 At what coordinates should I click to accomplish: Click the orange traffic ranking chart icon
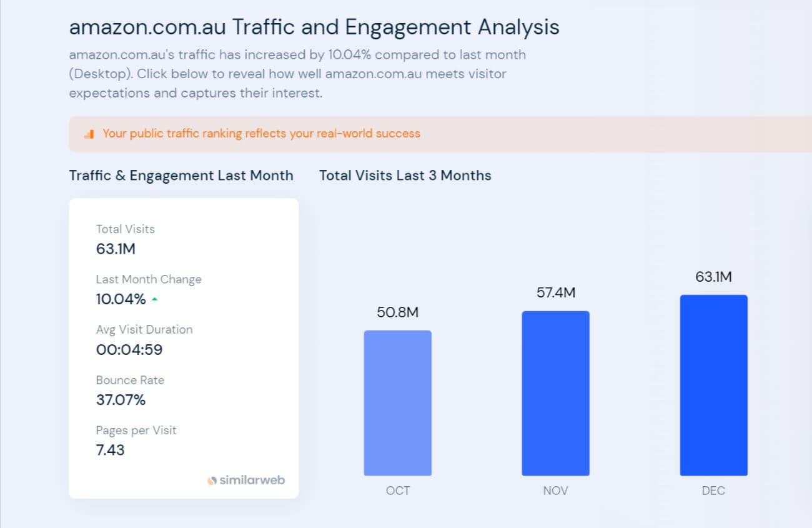click(89, 134)
